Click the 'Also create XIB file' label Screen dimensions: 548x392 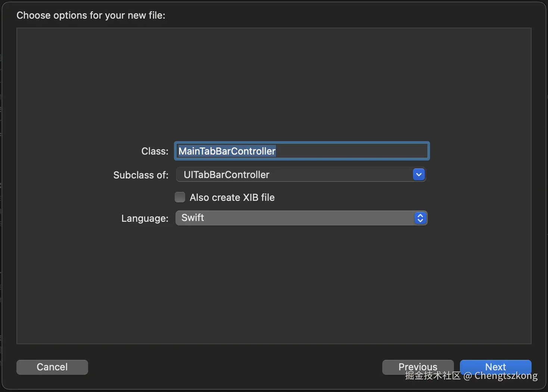(232, 197)
